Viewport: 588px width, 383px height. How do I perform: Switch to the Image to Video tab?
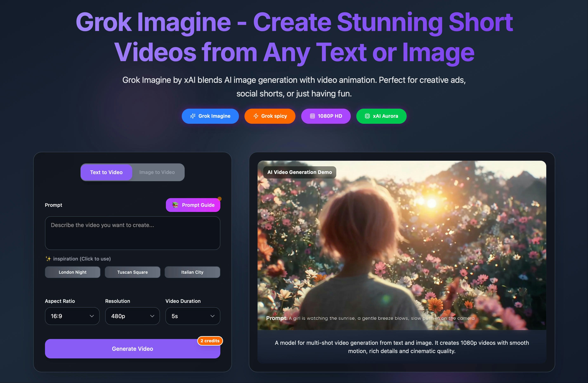[x=157, y=172]
